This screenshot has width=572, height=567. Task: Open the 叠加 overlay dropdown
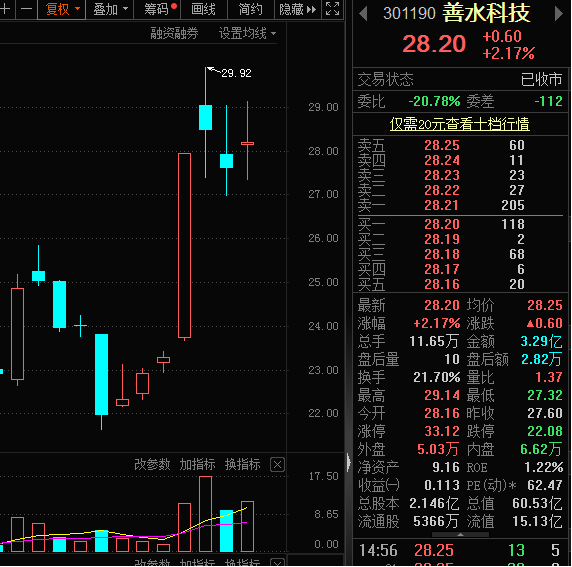click(x=110, y=9)
